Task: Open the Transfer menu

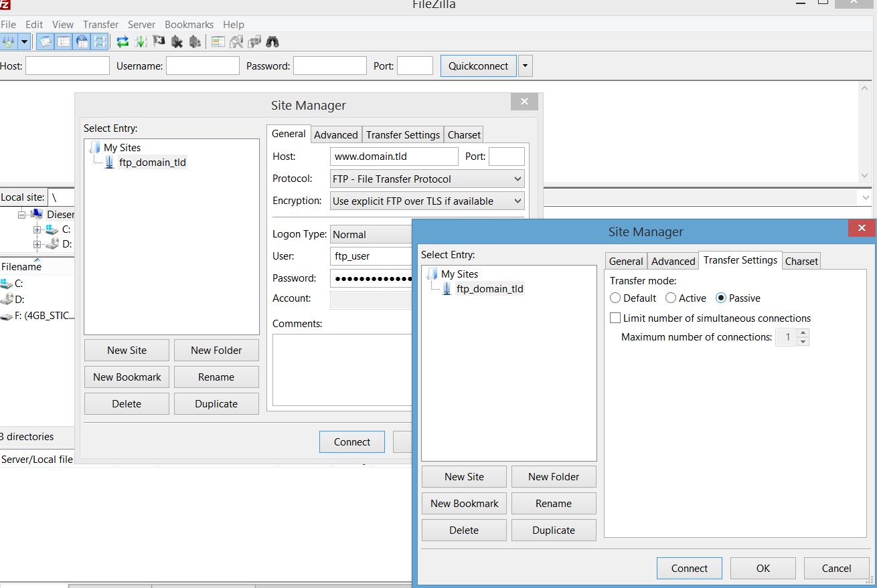Action: point(100,25)
